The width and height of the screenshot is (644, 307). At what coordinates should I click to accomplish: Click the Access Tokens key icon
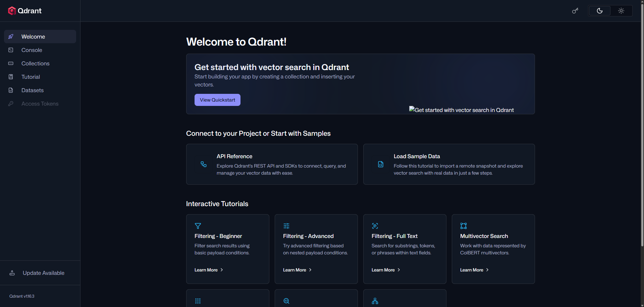pyautogui.click(x=11, y=104)
